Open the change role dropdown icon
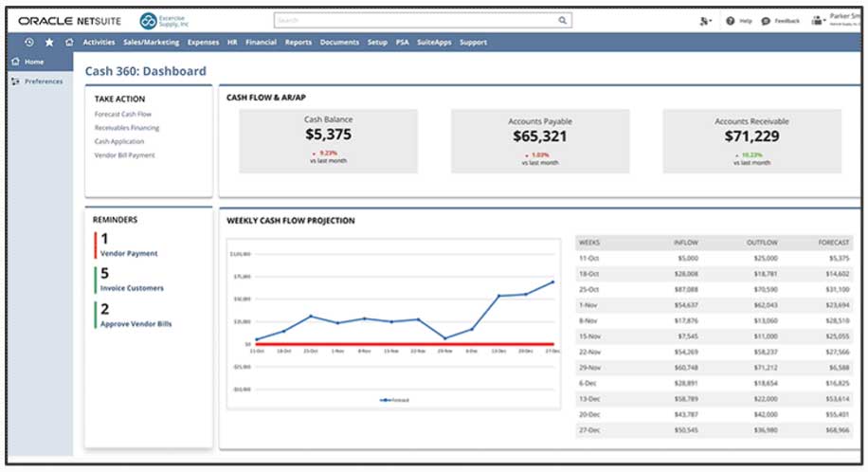The image size is (868, 472). pos(704,20)
